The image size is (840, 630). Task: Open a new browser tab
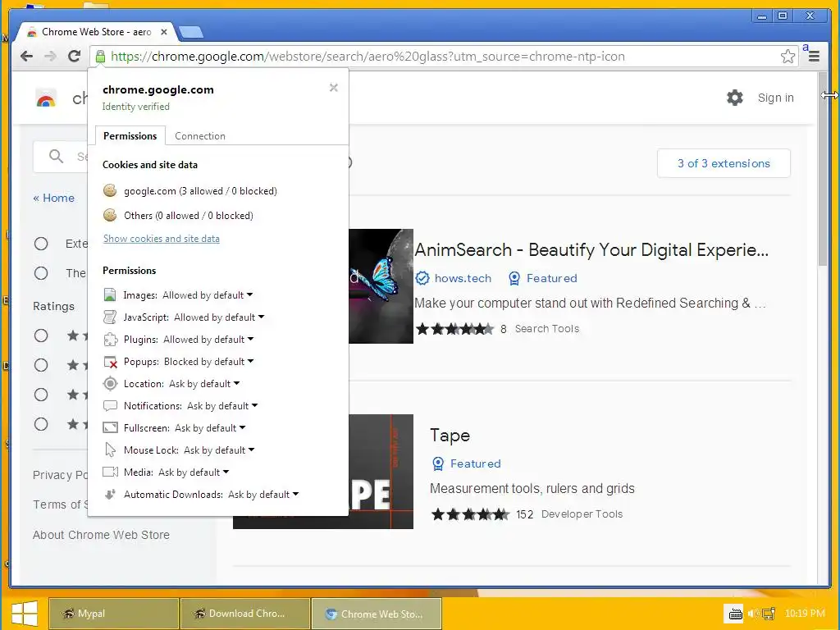tap(190, 32)
